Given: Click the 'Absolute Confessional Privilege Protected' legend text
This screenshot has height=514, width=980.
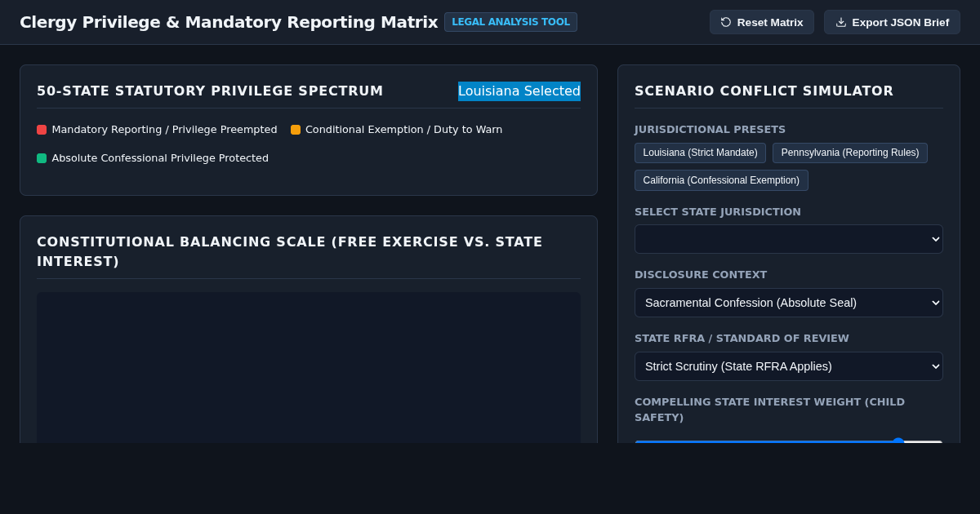Looking at the screenshot, I should 160,158.
